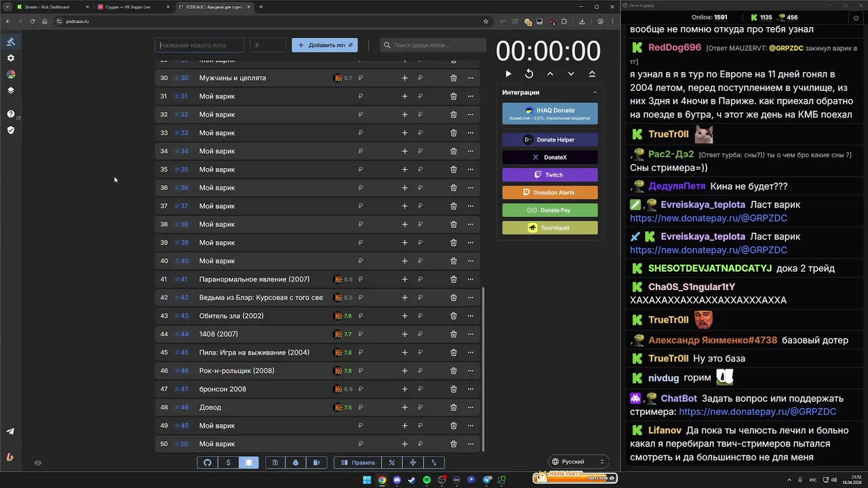868x488 pixels.
Task: Open more options for lot 42 Ведьма из Блэр
Action: click(x=471, y=298)
